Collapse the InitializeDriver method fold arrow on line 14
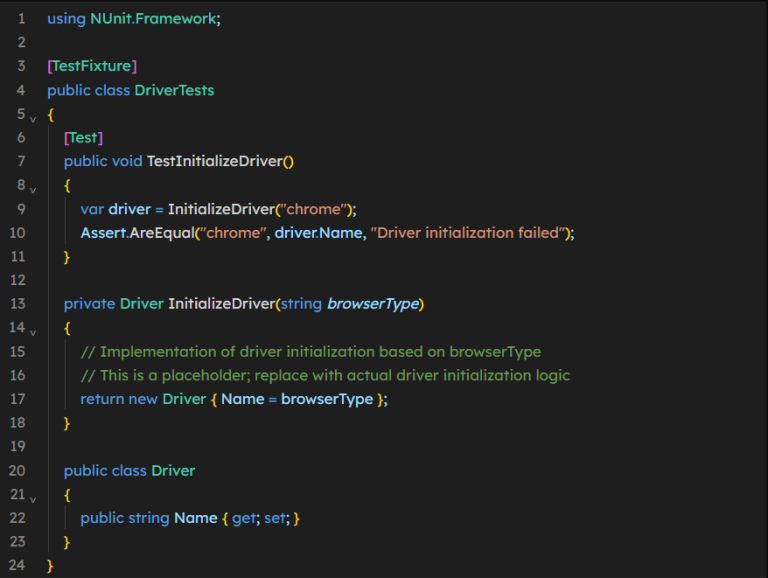This screenshot has width=768, height=578. pos(33,331)
